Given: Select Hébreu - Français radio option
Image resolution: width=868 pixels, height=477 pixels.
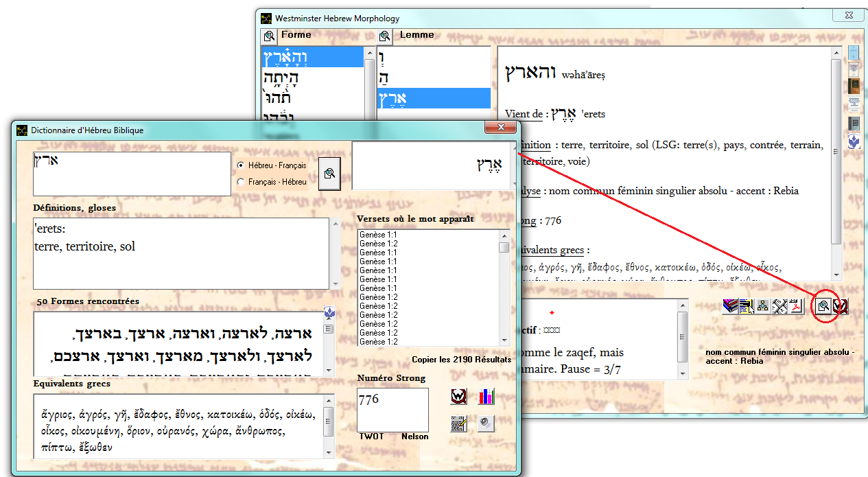Looking at the screenshot, I should (x=272, y=165).
